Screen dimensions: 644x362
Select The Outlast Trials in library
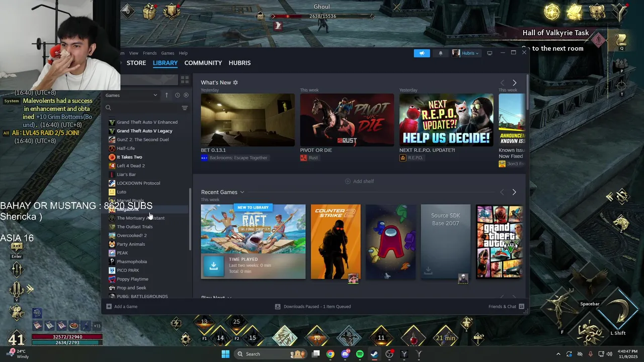pos(134,227)
